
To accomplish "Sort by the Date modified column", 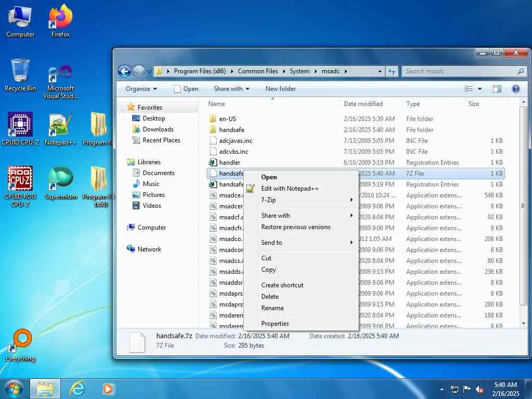I will [371, 104].
